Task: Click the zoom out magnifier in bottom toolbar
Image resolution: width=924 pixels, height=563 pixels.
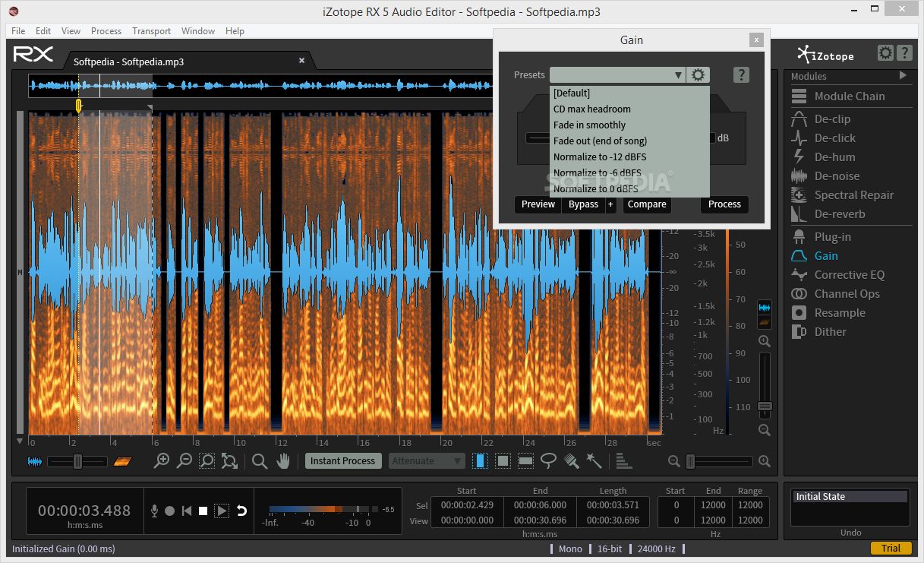Action: pos(184,460)
